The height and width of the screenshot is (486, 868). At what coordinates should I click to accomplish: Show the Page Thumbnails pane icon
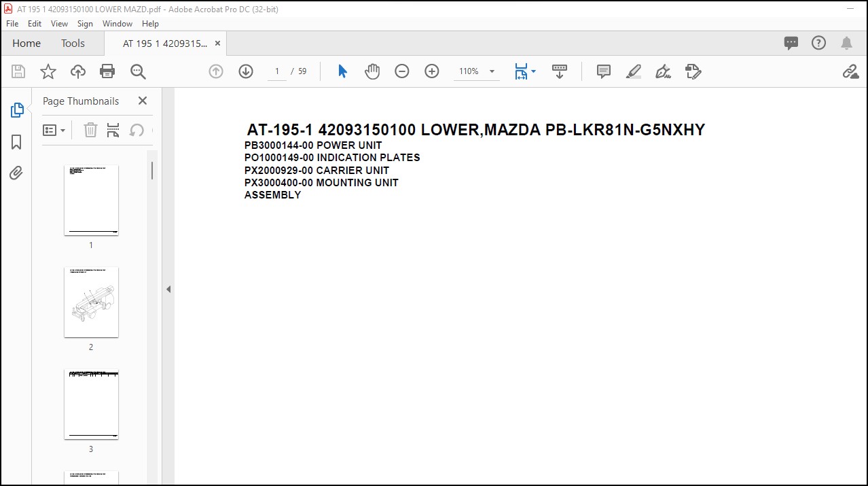(x=17, y=110)
